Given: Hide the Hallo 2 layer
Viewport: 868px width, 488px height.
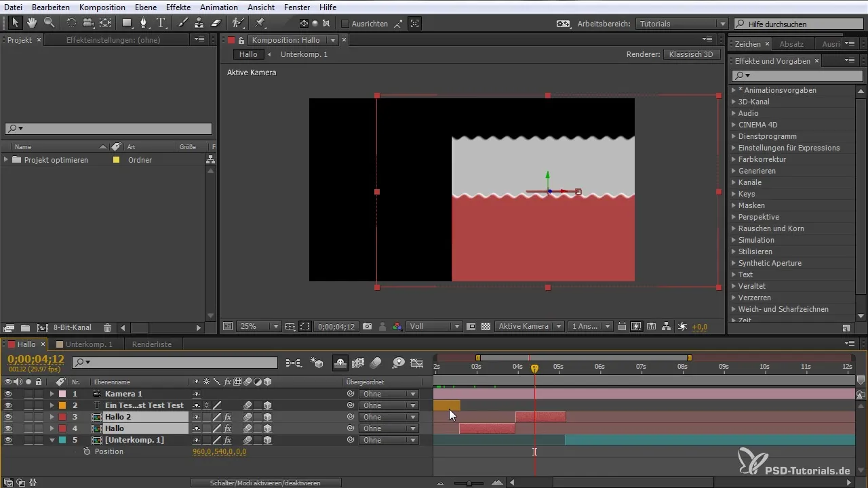Looking at the screenshot, I should 8,417.
